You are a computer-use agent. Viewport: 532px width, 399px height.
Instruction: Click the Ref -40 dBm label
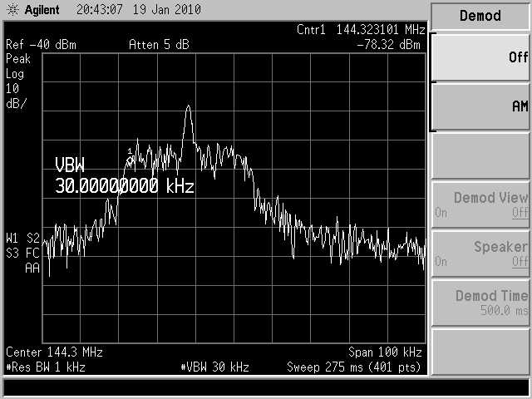click(41, 45)
